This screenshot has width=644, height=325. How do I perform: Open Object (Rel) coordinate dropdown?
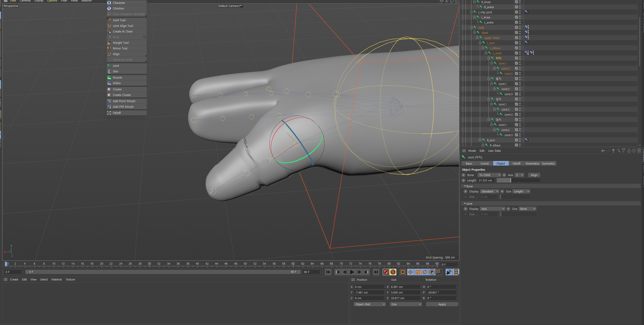pyautogui.click(x=369, y=304)
